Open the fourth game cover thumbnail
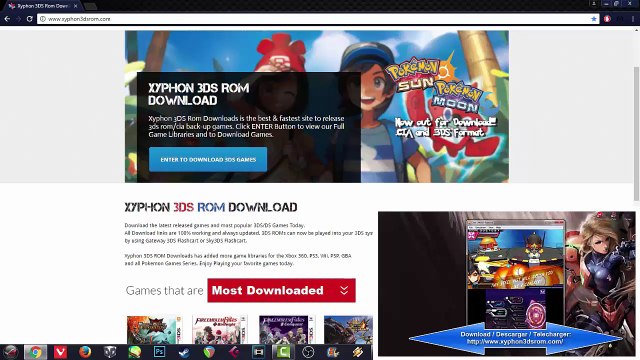 (348, 330)
